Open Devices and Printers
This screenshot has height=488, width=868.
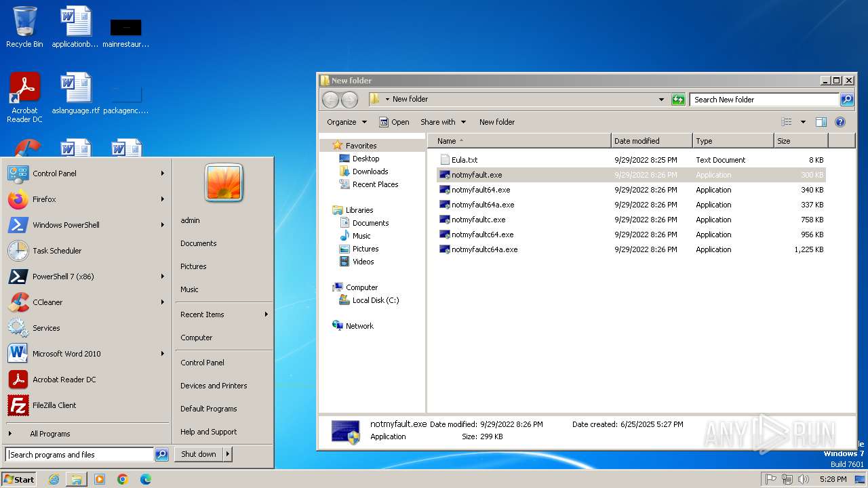pos(214,386)
